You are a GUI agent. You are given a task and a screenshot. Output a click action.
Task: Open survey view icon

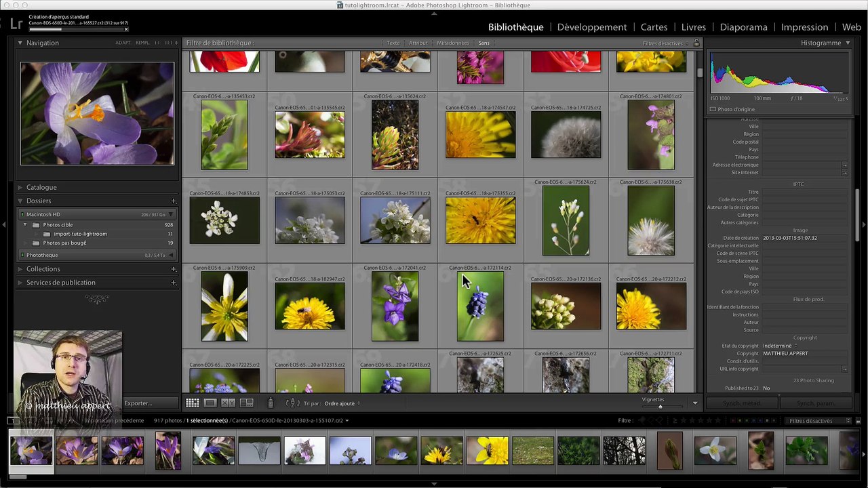(x=246, y=403)
